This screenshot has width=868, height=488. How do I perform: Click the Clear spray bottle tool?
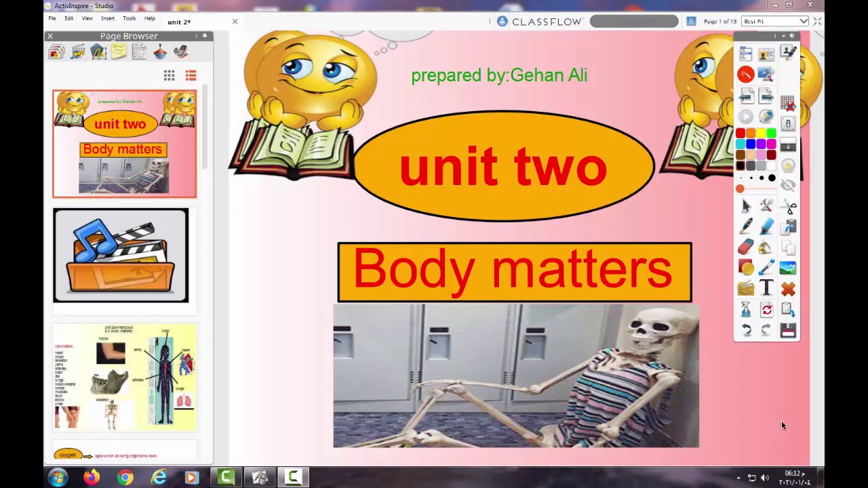(x=745, y=310)
